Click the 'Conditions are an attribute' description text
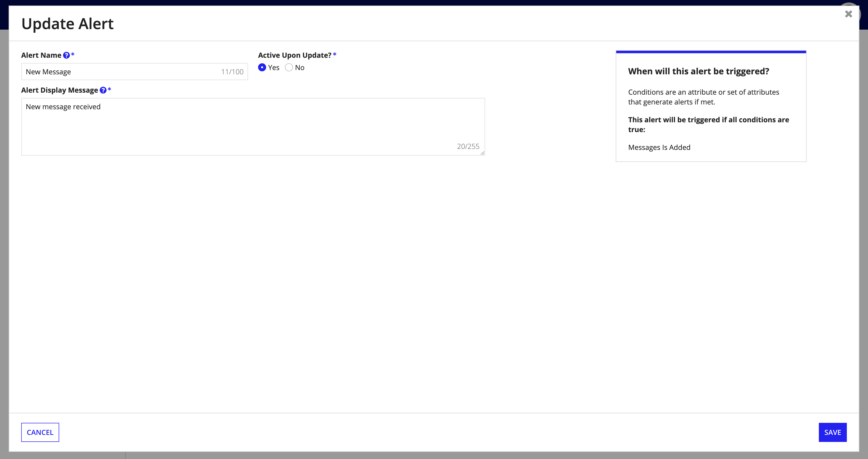The height and width of the screenshot is (459, 868). 703,97
